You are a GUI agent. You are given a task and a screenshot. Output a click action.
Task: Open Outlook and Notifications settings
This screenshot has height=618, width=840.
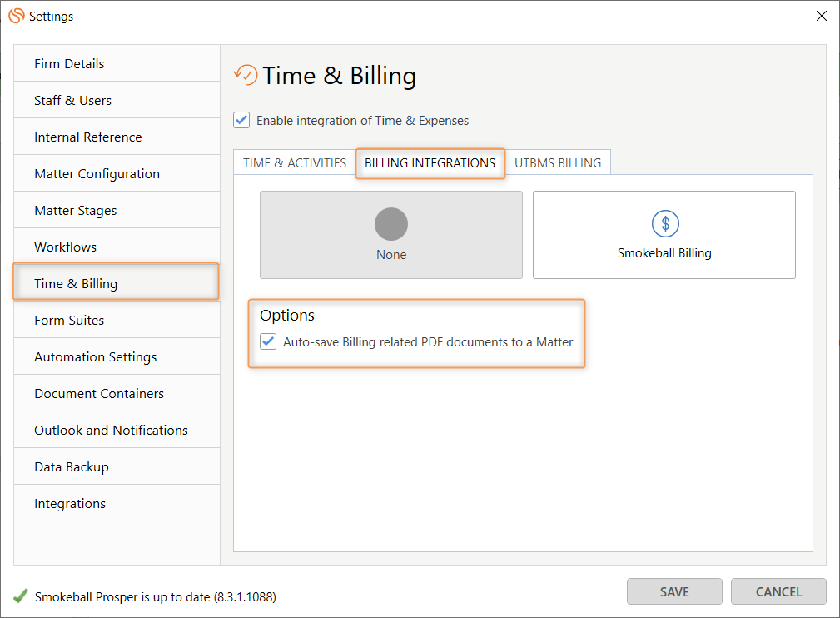[x=110, y=430]
